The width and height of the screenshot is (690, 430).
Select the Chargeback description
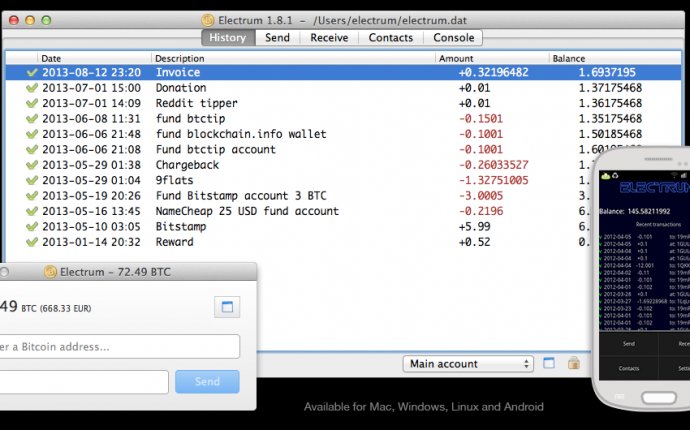coord(187,165)
